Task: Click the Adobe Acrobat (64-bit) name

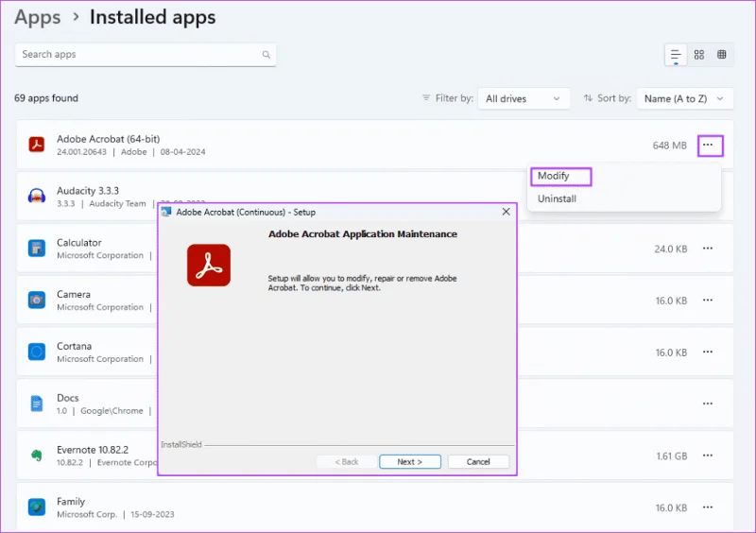Action: 109,139
